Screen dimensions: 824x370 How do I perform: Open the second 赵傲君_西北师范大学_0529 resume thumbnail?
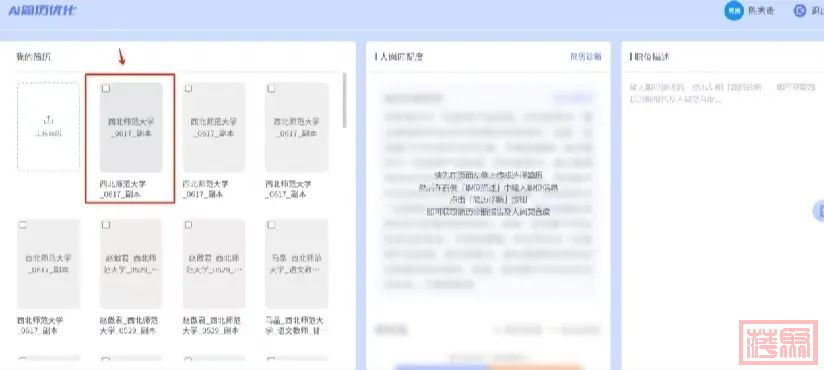click(214, 263)
